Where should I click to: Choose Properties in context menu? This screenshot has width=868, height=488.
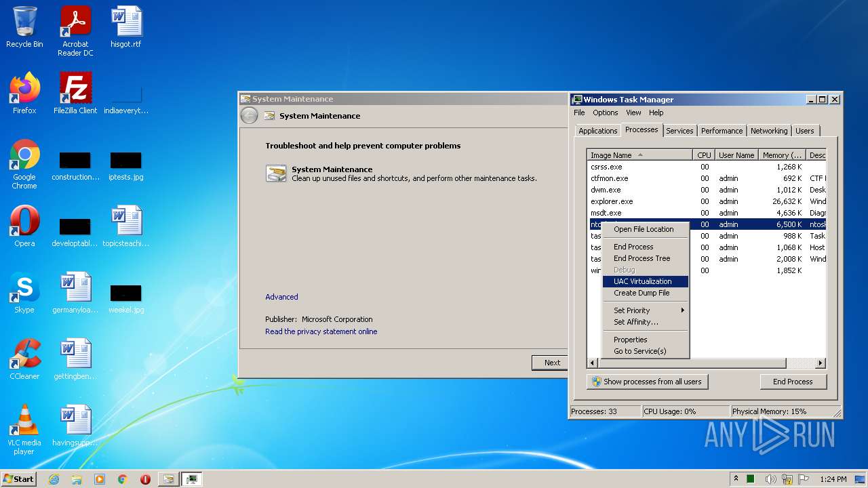point(646,340)
